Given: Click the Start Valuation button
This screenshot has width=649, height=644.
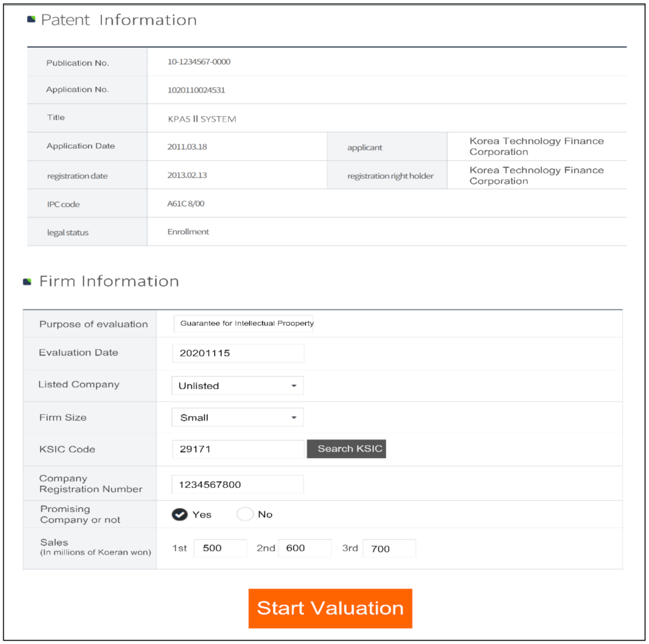Looking at the screenshot, I should (x=330, y=608).
